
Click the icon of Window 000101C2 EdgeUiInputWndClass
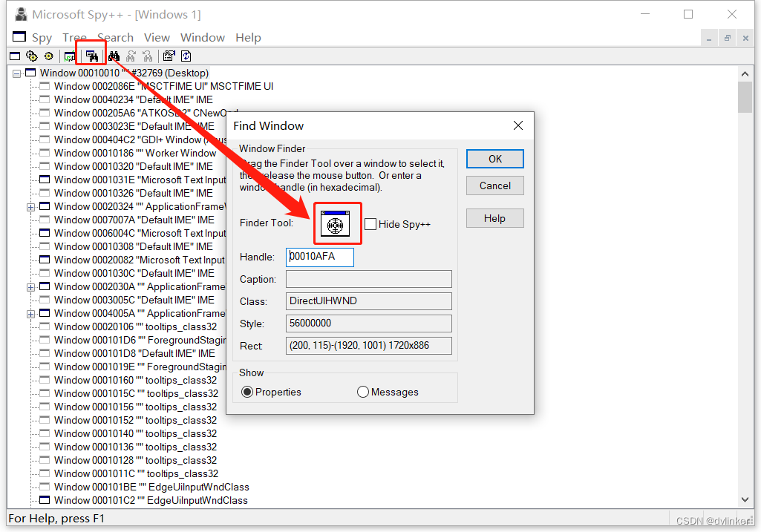(x=45, y=500)
